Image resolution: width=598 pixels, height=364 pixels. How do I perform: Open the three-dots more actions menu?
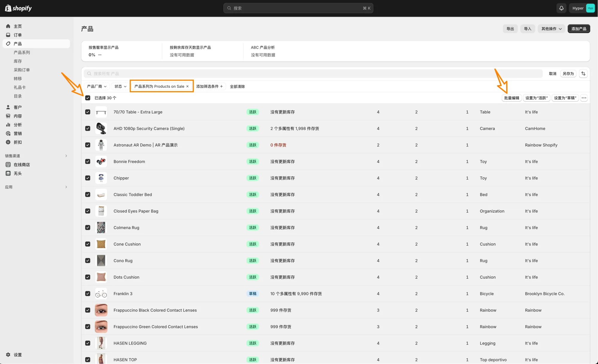[x=584, y=98]
